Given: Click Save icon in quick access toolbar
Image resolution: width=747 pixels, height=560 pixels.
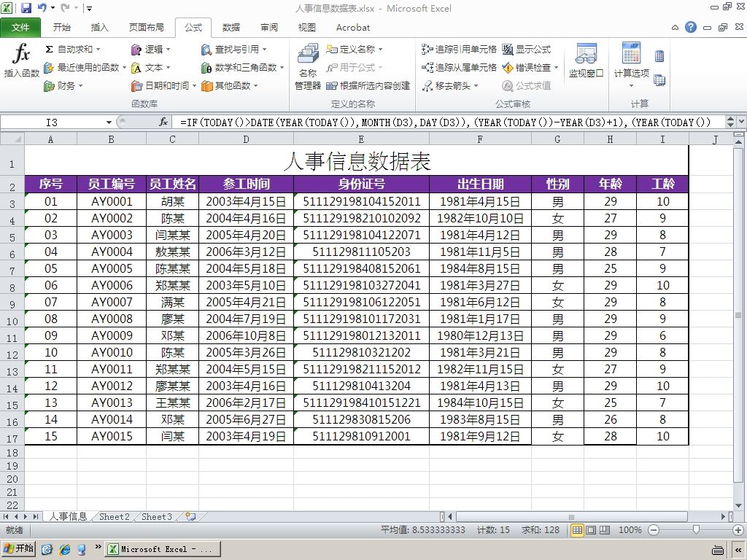Looking at the screenshot, I should click(26, 7).
